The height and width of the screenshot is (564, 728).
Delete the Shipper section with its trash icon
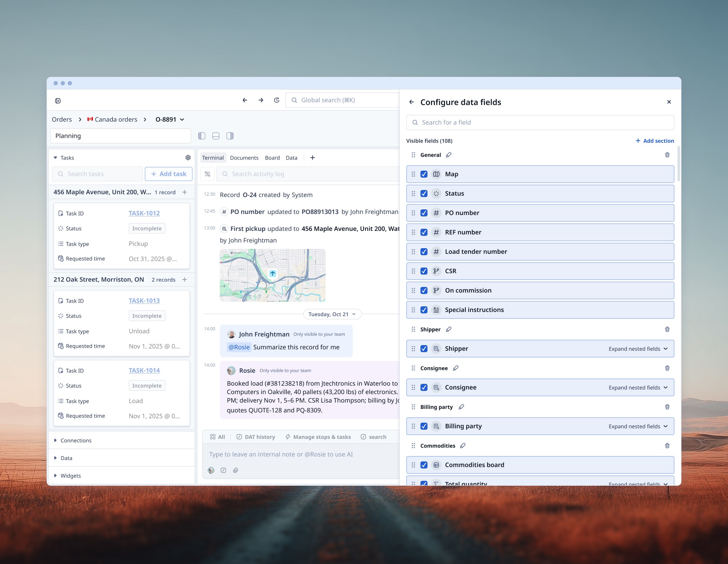click(x=667, y=329)
